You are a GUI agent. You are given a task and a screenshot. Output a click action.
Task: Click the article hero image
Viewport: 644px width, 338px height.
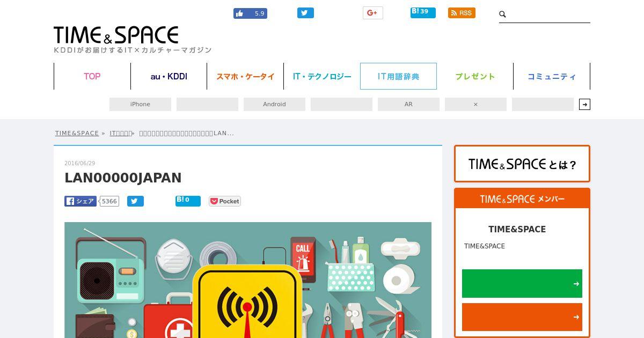248,280
